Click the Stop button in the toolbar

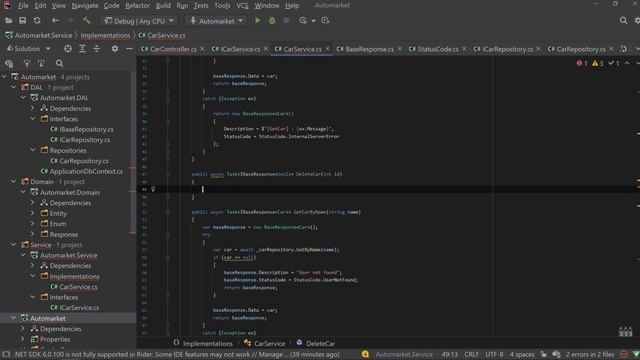click(286, 20)
